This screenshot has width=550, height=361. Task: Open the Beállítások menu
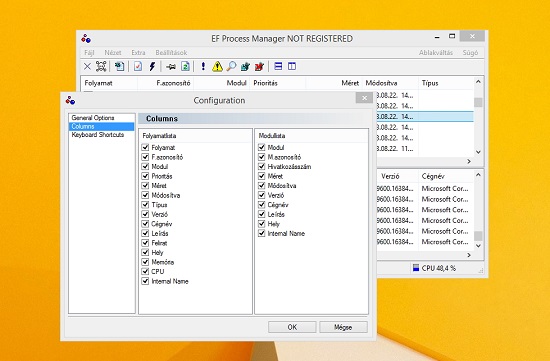(x=171, y=53)
